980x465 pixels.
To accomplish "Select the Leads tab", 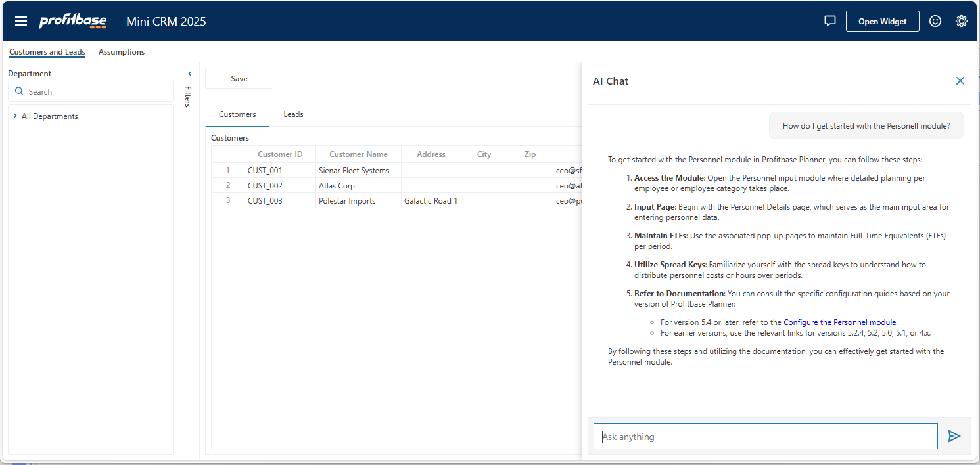I will 293,114.
